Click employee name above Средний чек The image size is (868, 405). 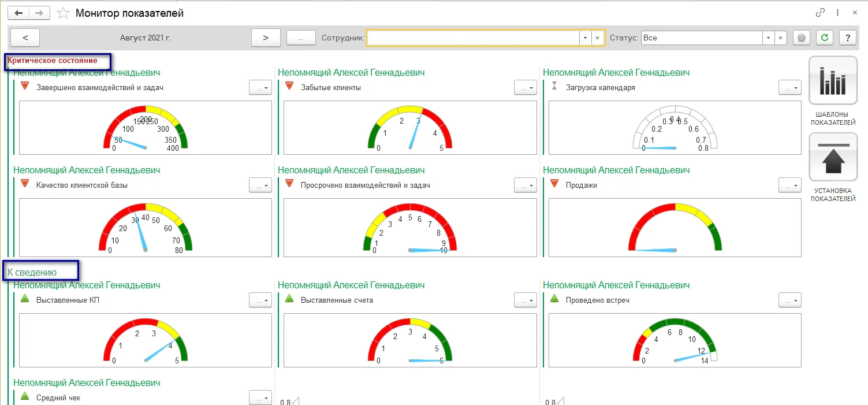(87, 383)
